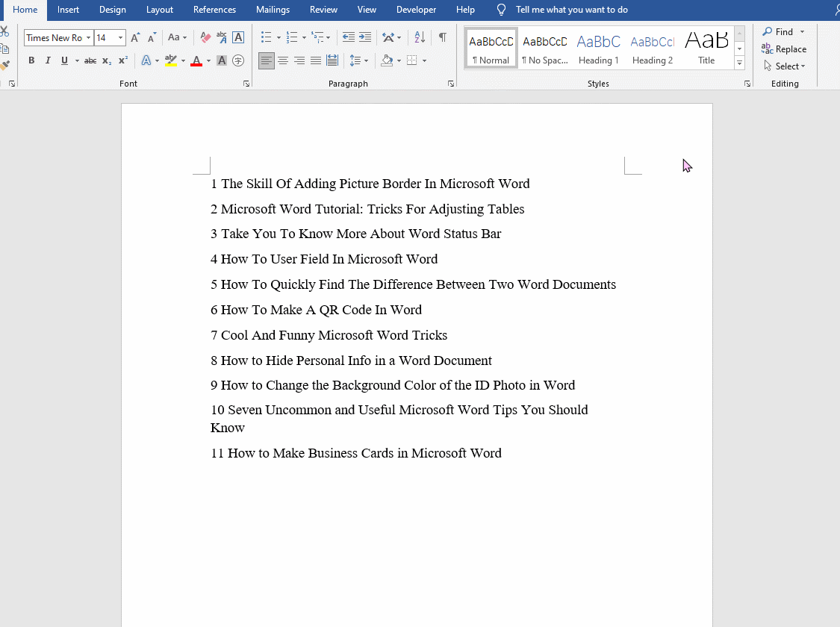
Task: Shrink font size with Shrink Font icon
Action: pos(152,37)
